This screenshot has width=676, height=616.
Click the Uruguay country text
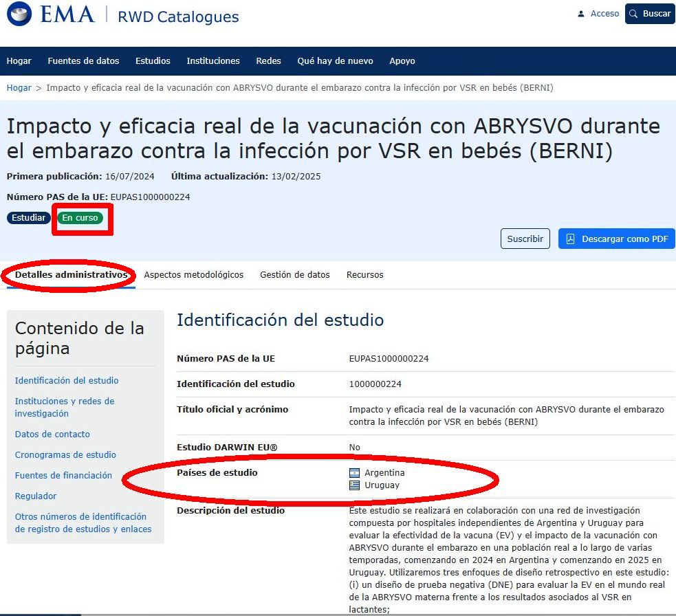[x=382, y=485]
